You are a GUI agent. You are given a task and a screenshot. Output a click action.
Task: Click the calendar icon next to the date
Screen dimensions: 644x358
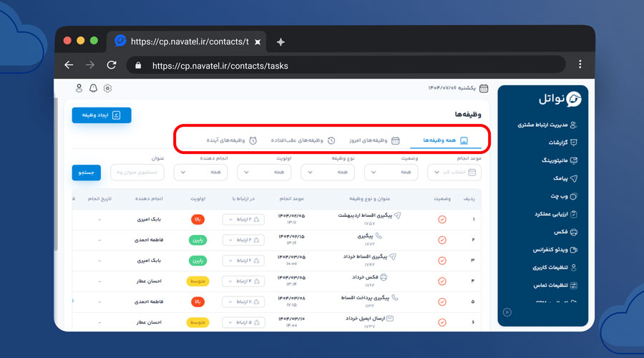tap(484, 88)
